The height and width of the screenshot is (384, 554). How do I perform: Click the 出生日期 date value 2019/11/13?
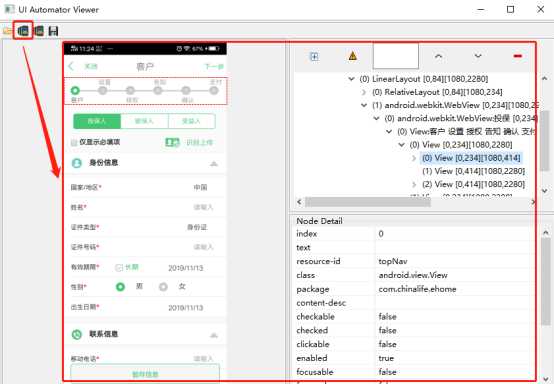[x=186, y=308]
